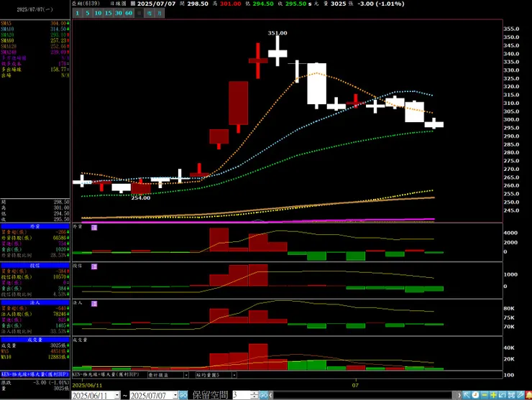Click the clock icon in bottom toolbar
This screenshot has height=400, width=532.
(x=476, y=395)
